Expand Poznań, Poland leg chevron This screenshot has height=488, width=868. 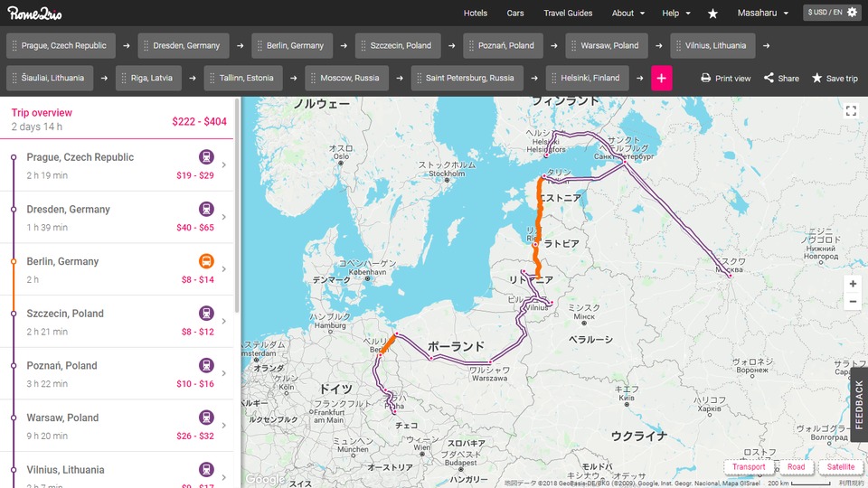pyautogui.click(x=223, y=373)
